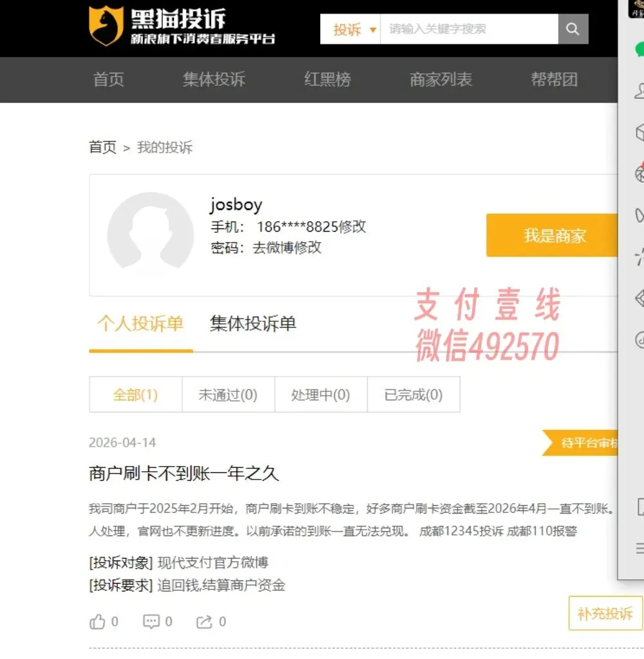Screen dimensions: 644x659
Task: Open 红黑榜 navigation item
Action: [x=327, y=79]
